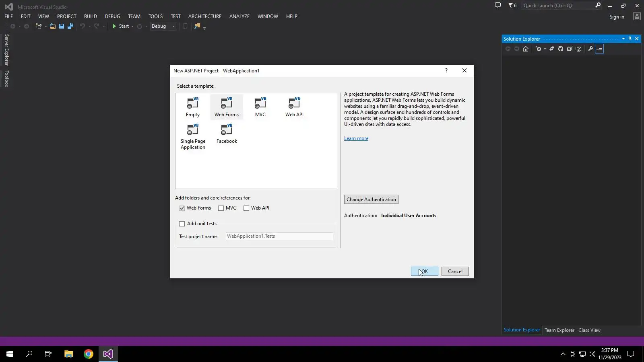Click Collapse All icon in Solution Explorer
Screen dimensions: 644x362
(x=570, y=49)
